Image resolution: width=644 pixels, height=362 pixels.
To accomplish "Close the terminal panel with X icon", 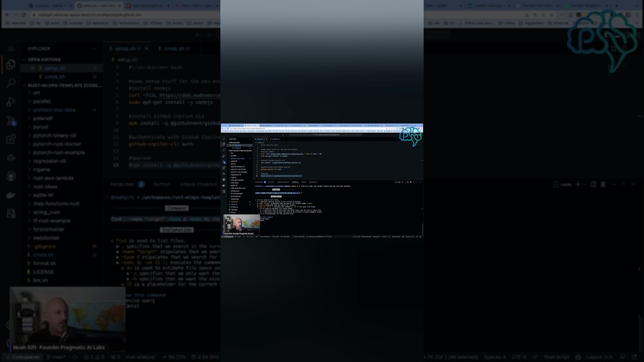I will (421, 182).
